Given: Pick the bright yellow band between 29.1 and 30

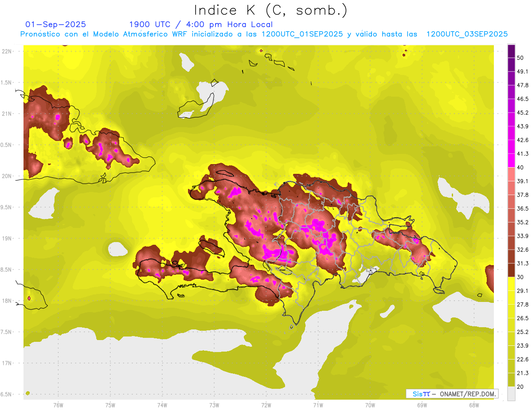Looking at the screenshot, I should 511,284.
